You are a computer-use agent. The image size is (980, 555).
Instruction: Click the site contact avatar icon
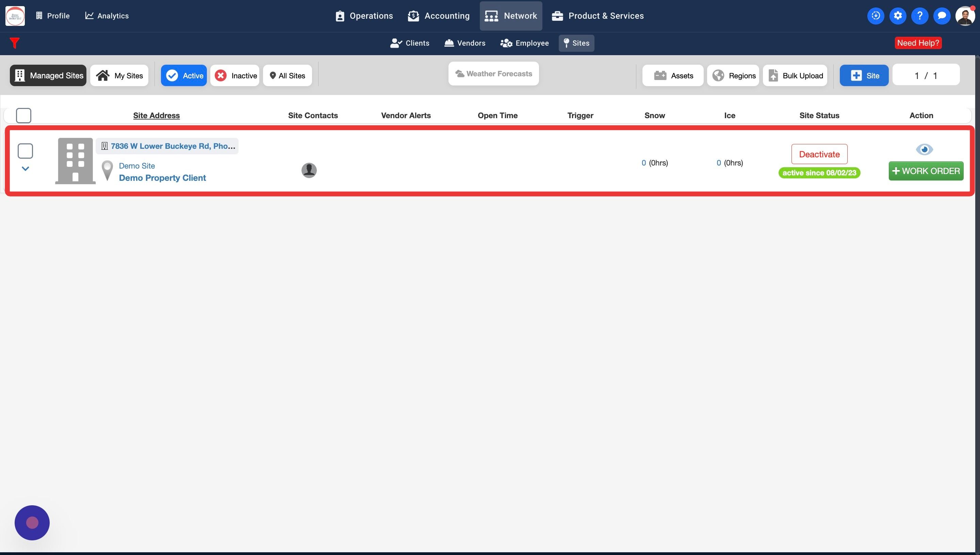tap(309, 170)
